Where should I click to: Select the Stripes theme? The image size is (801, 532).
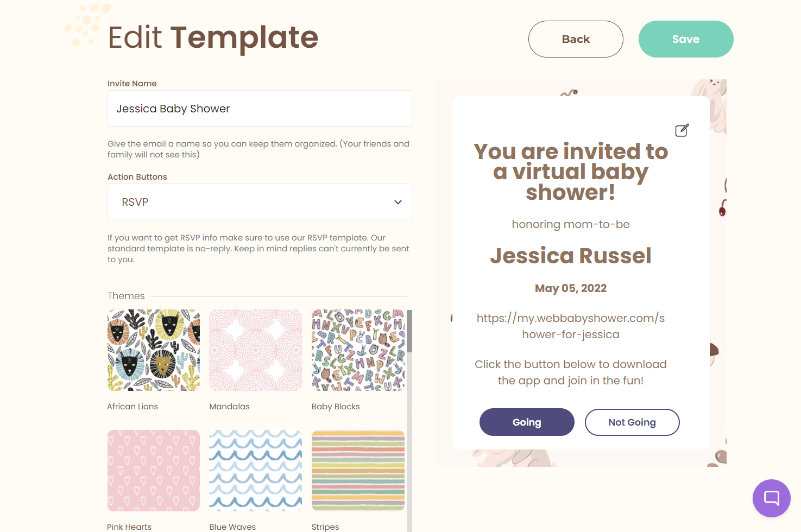pyautogui.click(x=357, y=470)
